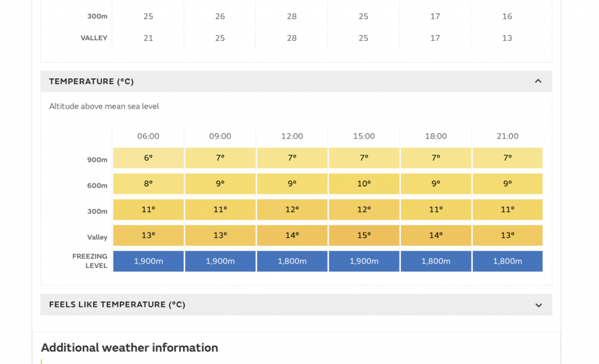Click the FREEZING LEVEL row label
599x364 pixels.
(x=90, y=261)
